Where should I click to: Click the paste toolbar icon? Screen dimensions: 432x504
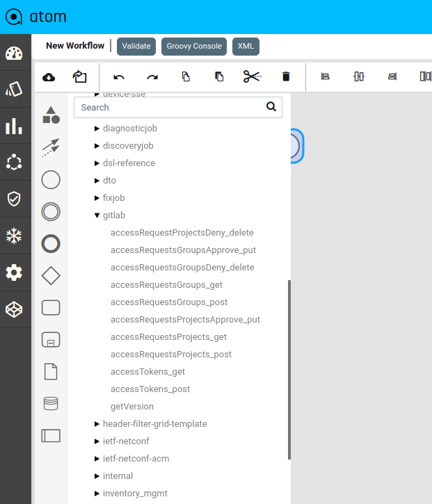point(219,76)
